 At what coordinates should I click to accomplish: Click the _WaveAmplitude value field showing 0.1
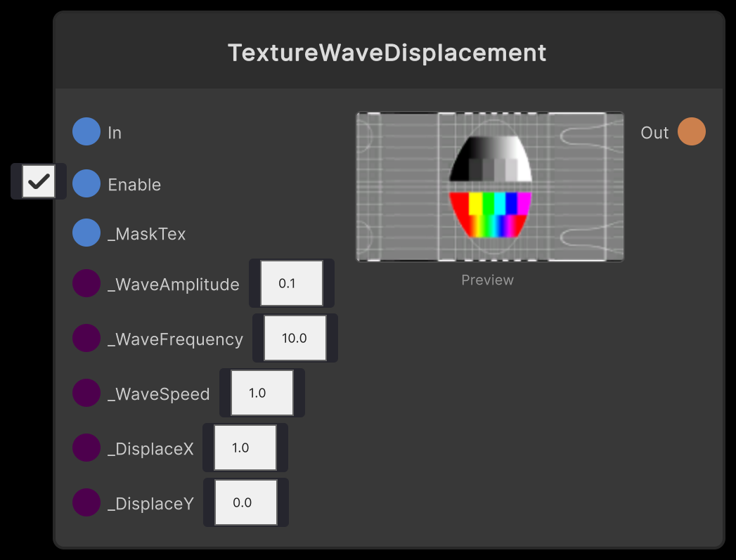coord(290,282)
